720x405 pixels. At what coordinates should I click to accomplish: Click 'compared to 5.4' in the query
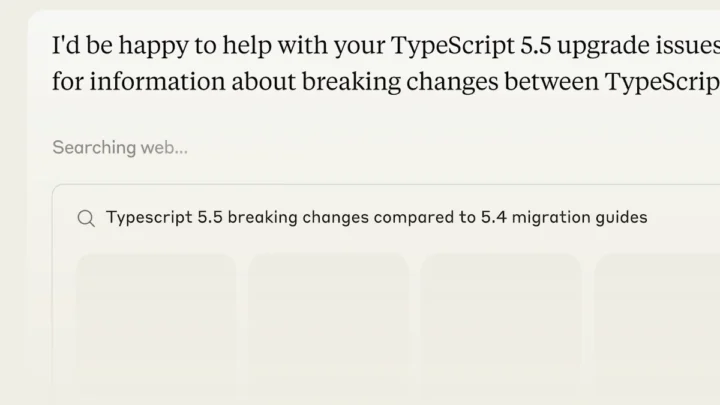[439, 217]
